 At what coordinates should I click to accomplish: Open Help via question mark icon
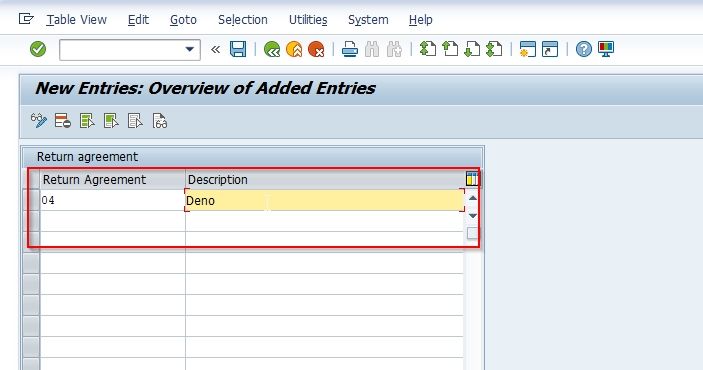coord(584,49)
